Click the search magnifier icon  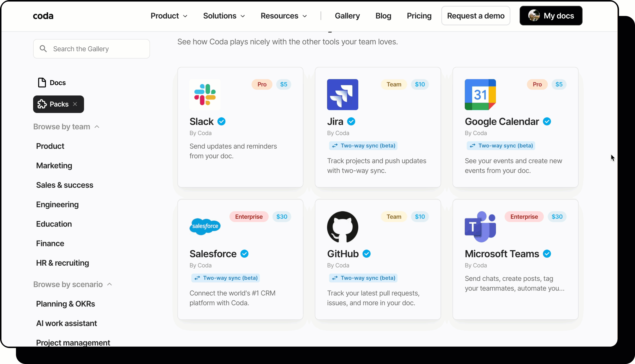point(43,49)
